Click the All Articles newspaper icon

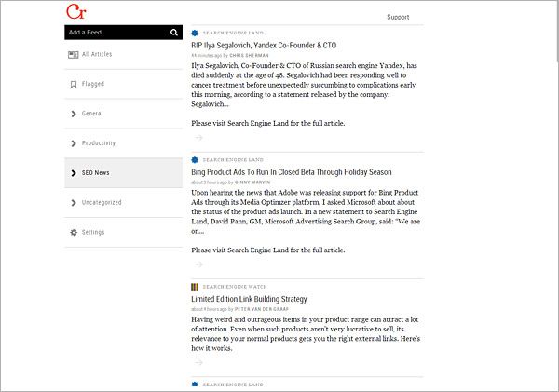[x=74, y=55]
